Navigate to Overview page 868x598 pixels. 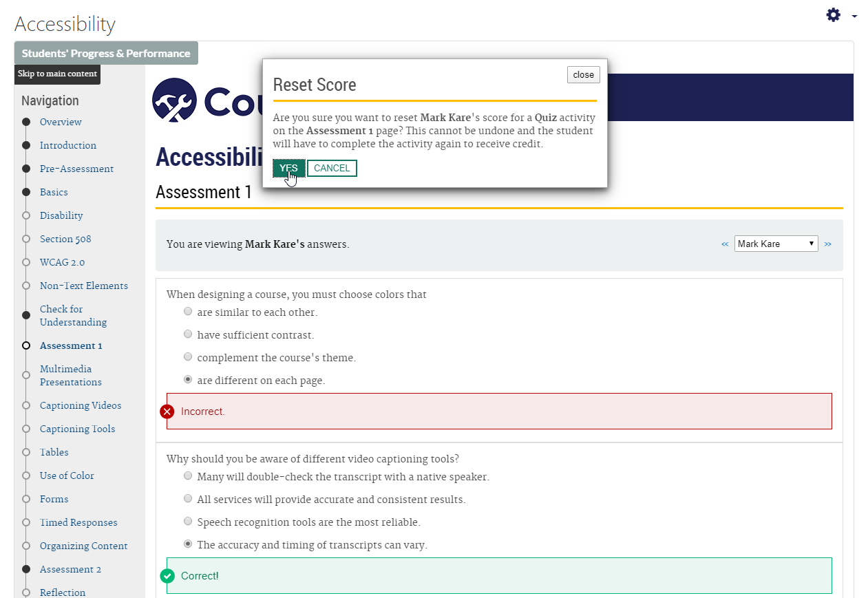pyautogui.click(x=61, y=122)
